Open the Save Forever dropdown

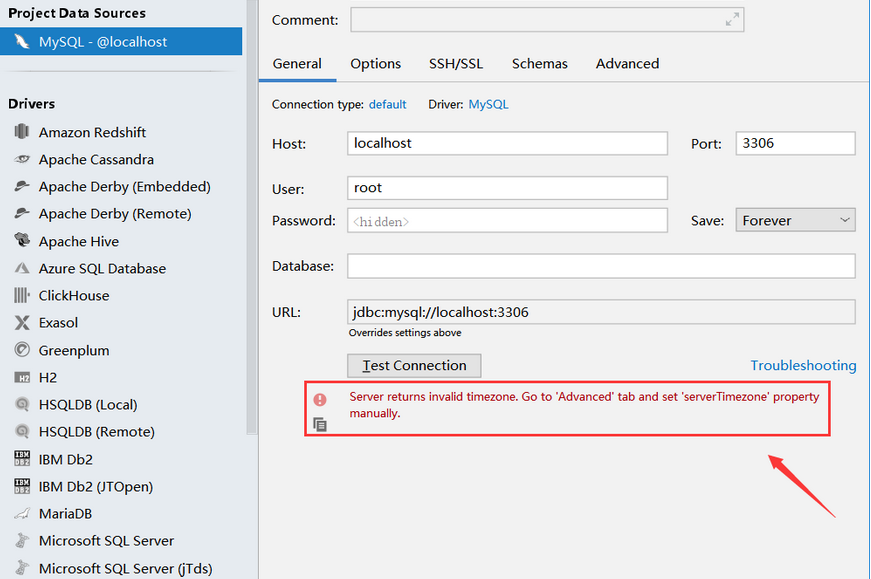point(795,220)
